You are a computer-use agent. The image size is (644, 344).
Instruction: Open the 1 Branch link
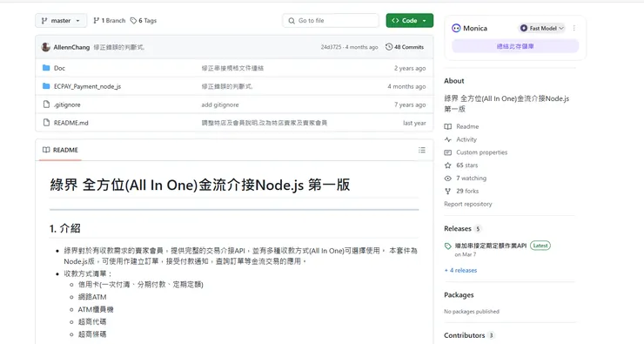(110, 21)
